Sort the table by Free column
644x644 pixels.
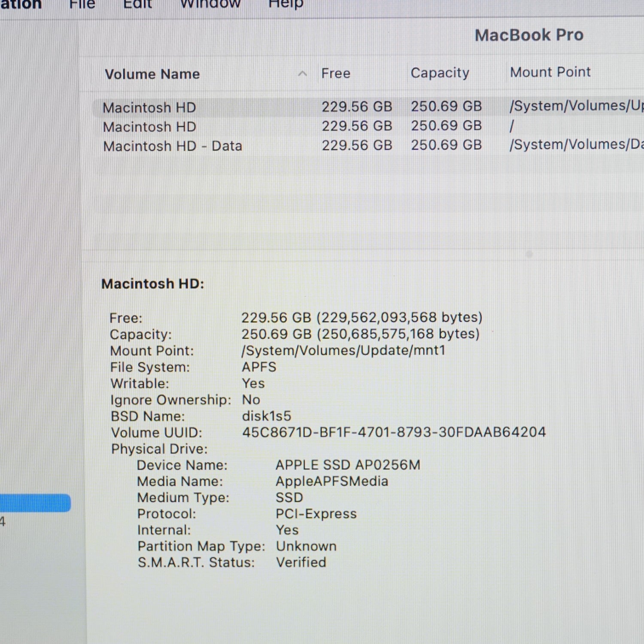click(x=336, y=73)
